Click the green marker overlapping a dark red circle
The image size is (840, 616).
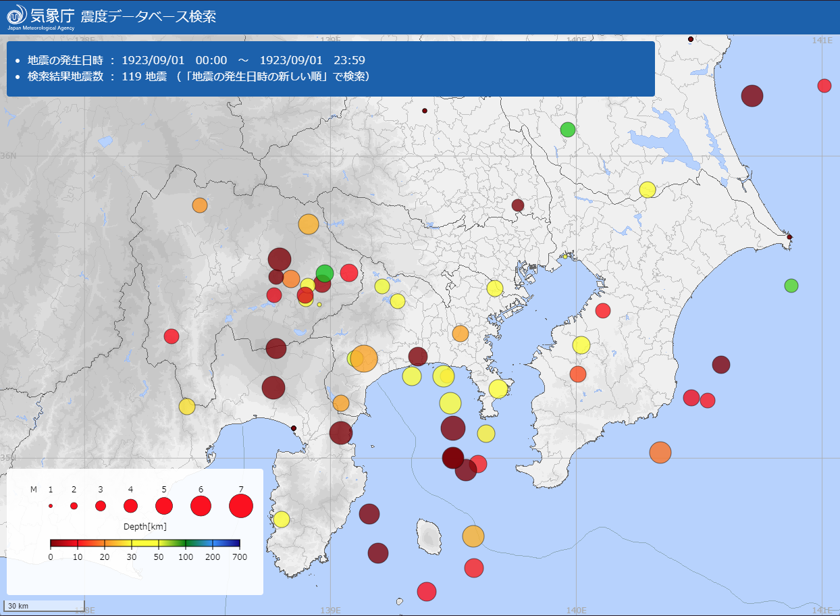[325, 273]
